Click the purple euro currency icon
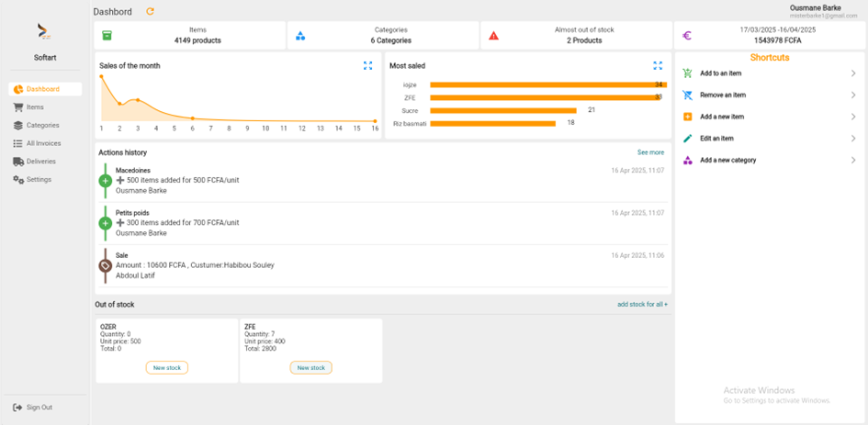Screen dimensions: 868x425 click(687, 36)
